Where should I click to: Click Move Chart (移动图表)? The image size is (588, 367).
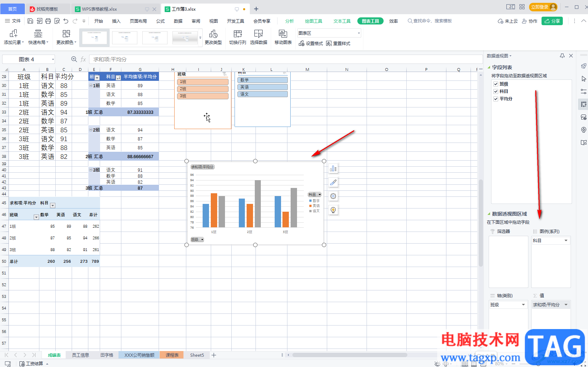coord(283,37)
